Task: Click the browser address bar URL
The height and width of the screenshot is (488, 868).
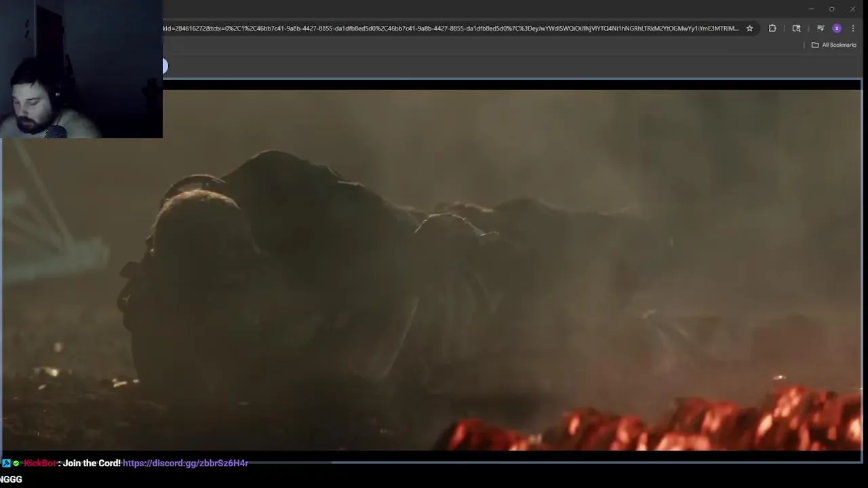Action: click(x=451, y=28)
